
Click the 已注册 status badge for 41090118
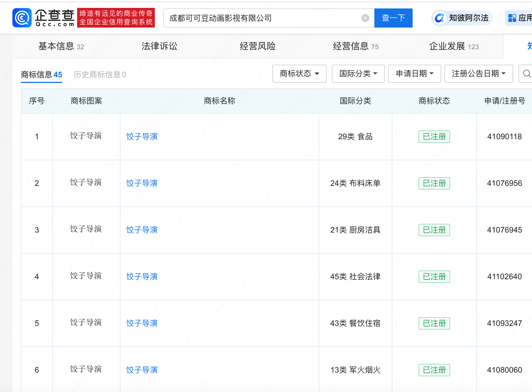pos(434,137)
